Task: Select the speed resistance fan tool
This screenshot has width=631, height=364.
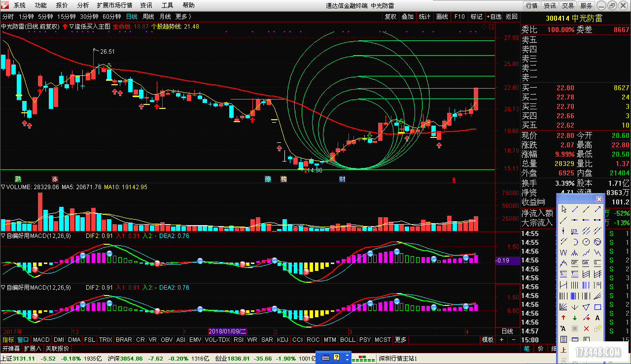Action: [597, 295]
